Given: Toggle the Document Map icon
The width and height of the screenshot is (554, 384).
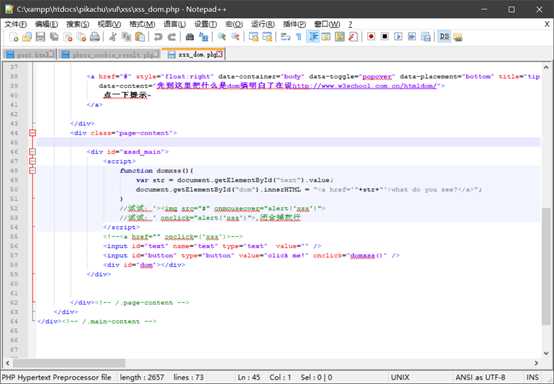Looking at the screenshot, I should [x=340, y=37].
